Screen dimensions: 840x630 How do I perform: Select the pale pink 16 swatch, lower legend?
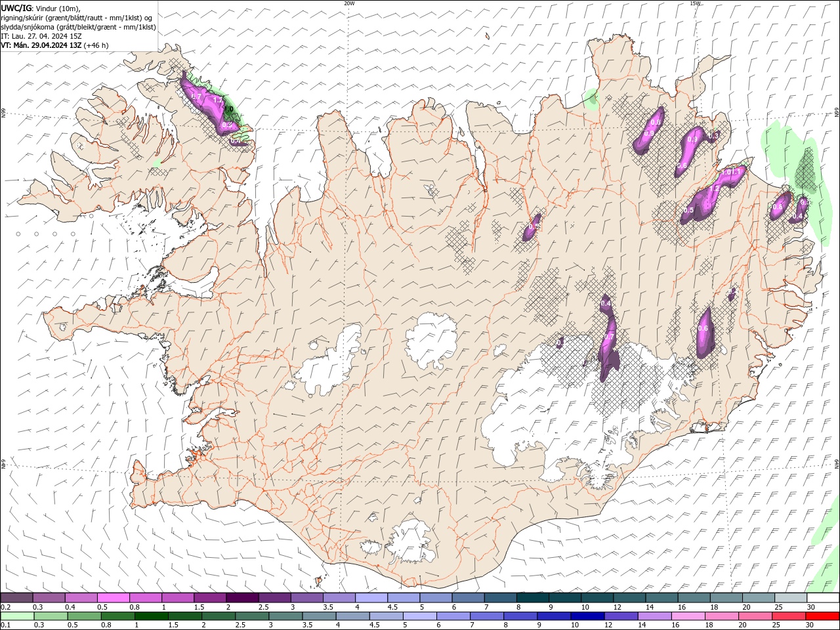pyautogui.click(x=687, y=616)
